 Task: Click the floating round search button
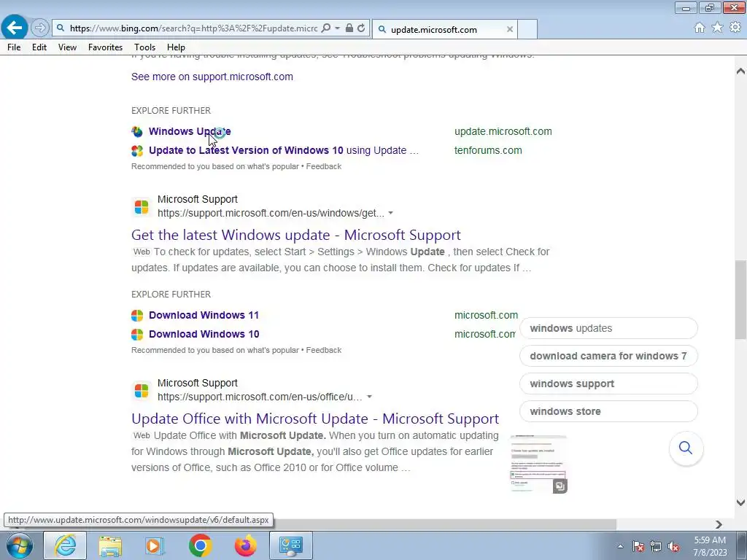click(686, 448)
